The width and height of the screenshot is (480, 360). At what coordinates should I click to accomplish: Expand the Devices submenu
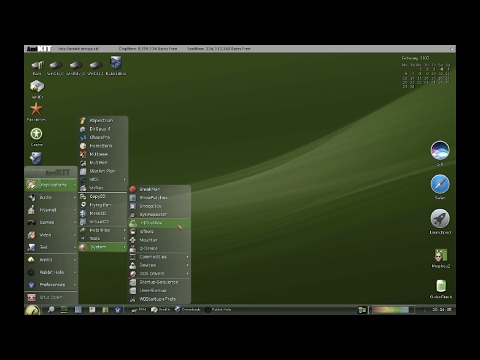coord(159,265)
